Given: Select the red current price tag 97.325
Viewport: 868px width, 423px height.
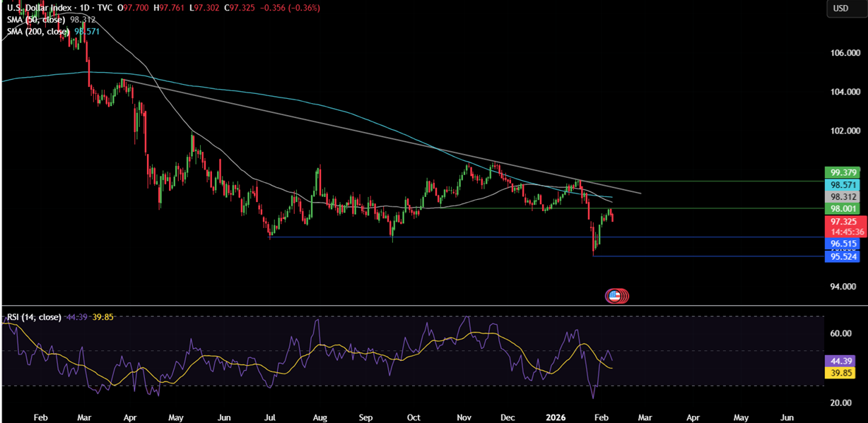Looking at the screenshot, I should click(x=844, y=222).
